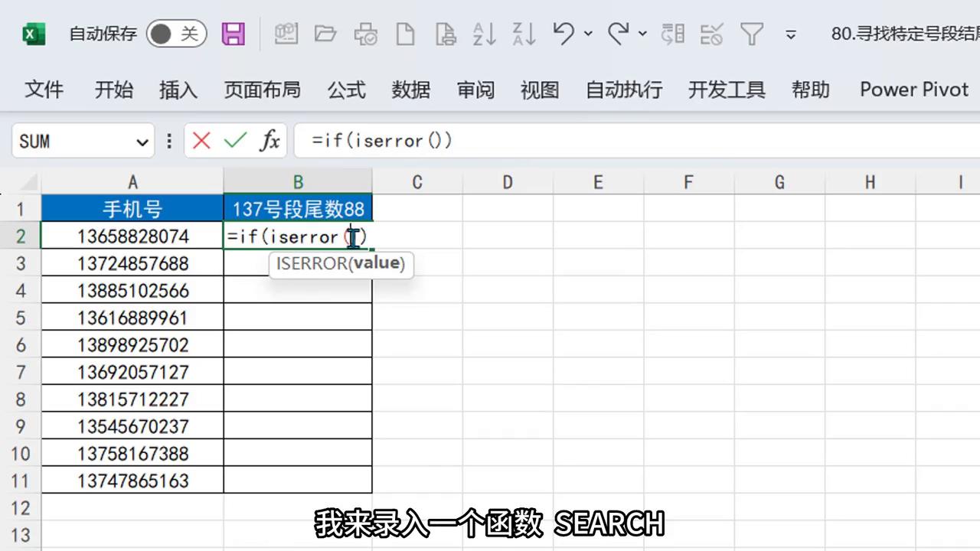Open Insert Function with the fx icon
The width and height of the screenshot is (980, 551).
tap(269, 141)
